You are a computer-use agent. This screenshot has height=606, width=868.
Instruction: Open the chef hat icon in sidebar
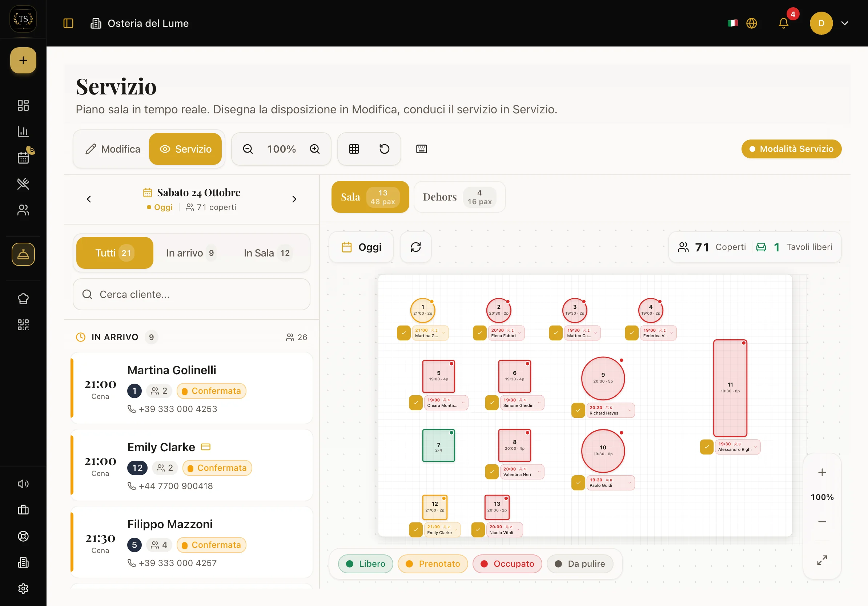23,299
